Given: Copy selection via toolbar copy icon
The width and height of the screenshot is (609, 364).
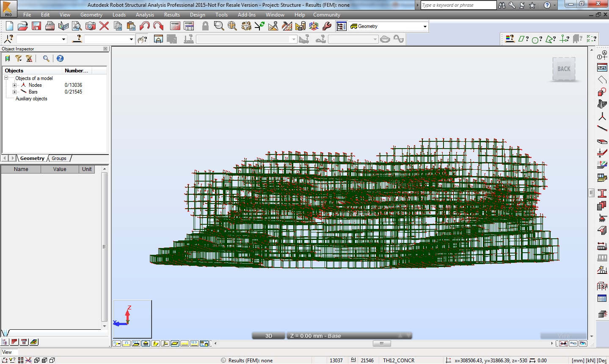Looking at the screenshot, I should tap(118, 26).
